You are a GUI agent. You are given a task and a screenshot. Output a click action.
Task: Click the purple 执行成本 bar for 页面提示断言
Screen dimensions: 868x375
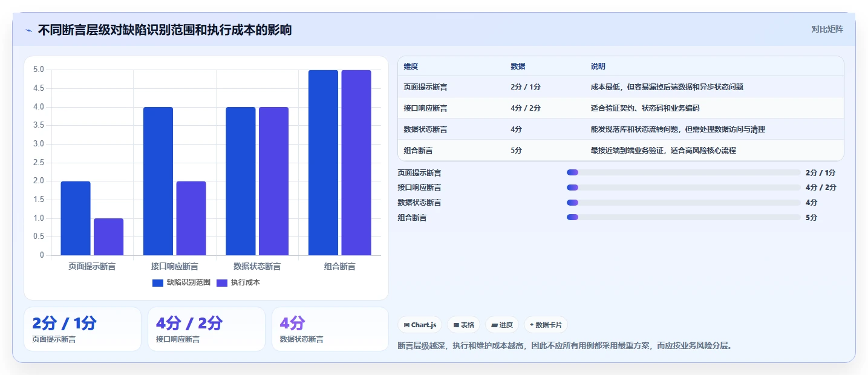pos(108,237)
